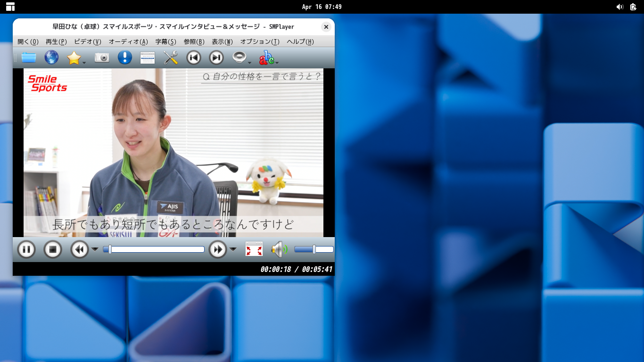644x362 pixels.
Task: Open file using the folder icon
Action: 29,58
